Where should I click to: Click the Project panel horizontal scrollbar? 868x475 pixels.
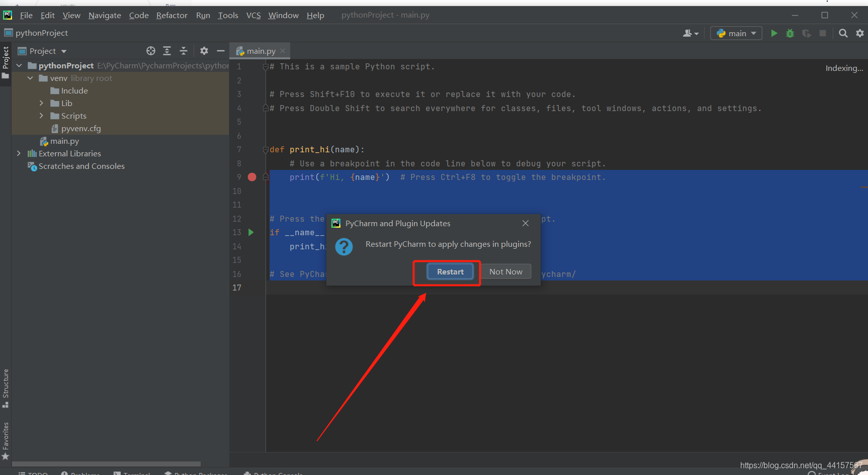pyautogui.click(x=106, y=463)
